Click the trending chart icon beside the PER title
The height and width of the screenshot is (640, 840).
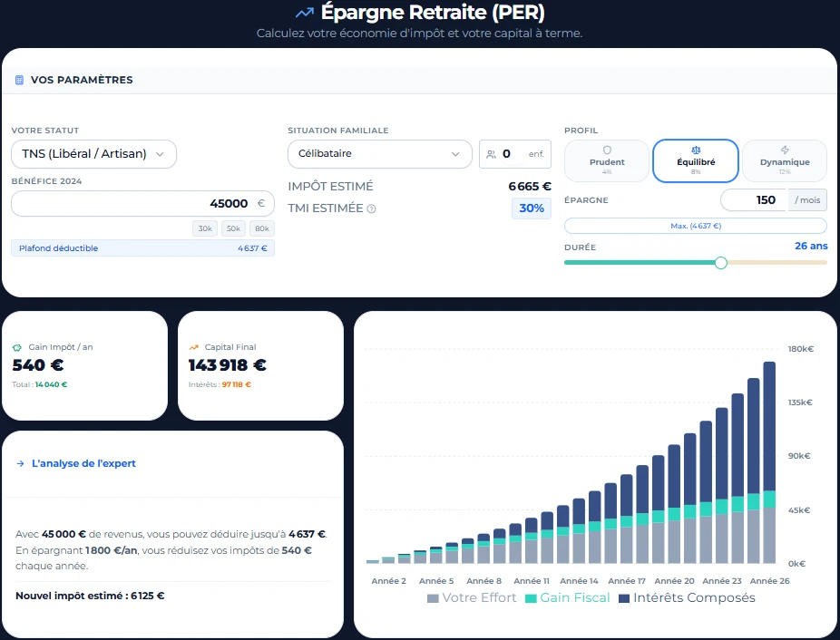click(304, 13)
